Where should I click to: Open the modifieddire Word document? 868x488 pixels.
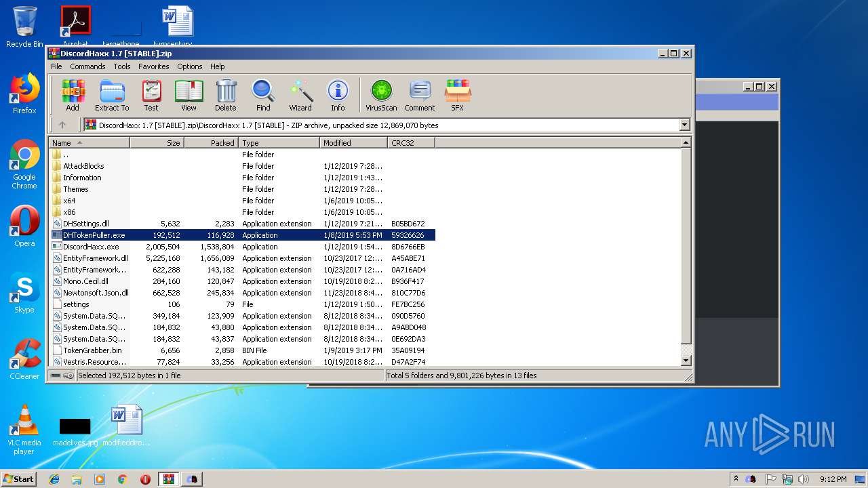tap(126, 426)
